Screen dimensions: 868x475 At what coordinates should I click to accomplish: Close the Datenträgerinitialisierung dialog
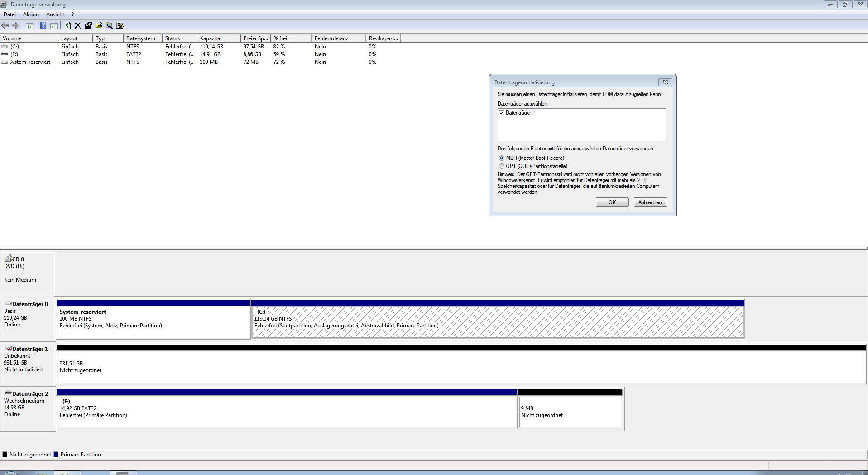665,82
